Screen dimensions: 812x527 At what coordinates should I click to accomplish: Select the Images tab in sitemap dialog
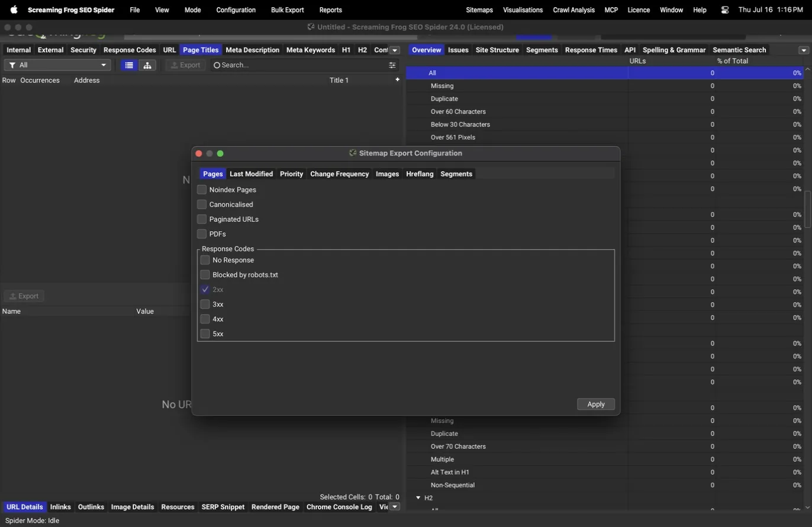(x=387, y=174)
